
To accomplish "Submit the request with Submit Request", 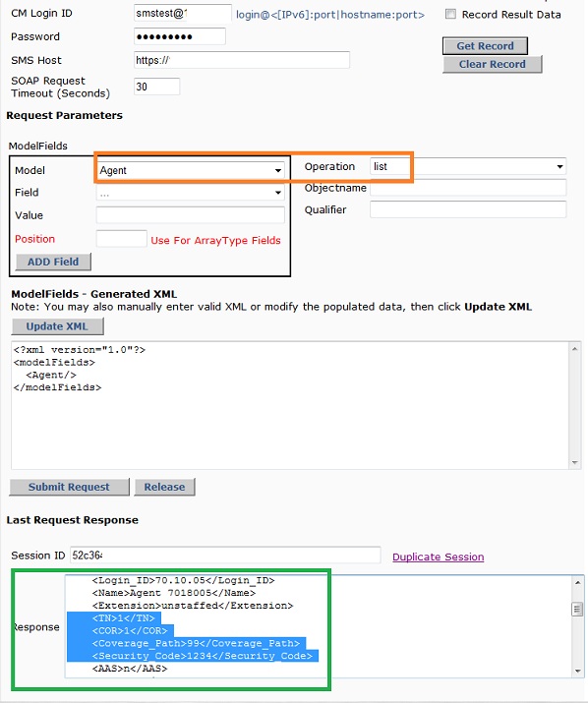I will [69, 487].
